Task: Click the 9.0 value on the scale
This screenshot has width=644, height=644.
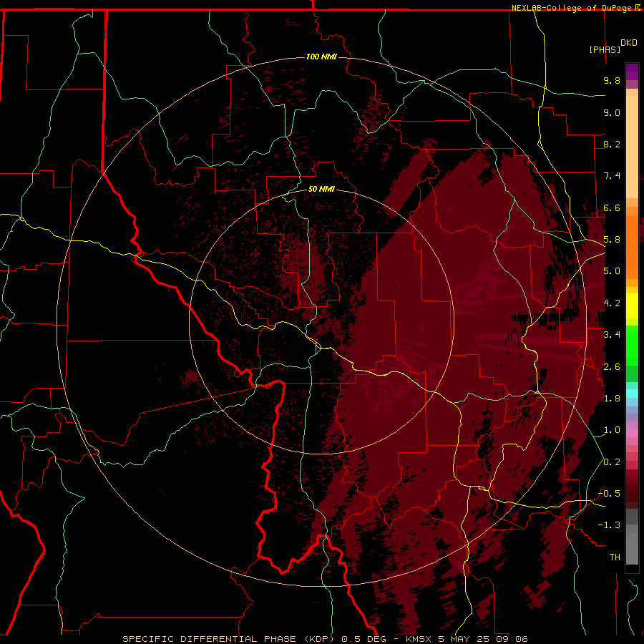Action: click(x=612, y=112)
